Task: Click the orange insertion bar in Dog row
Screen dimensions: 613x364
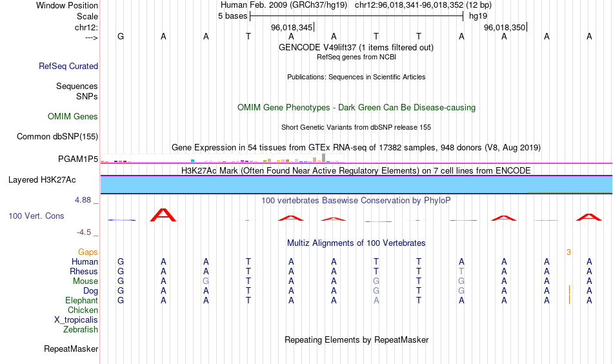Action: coord(569,290)
